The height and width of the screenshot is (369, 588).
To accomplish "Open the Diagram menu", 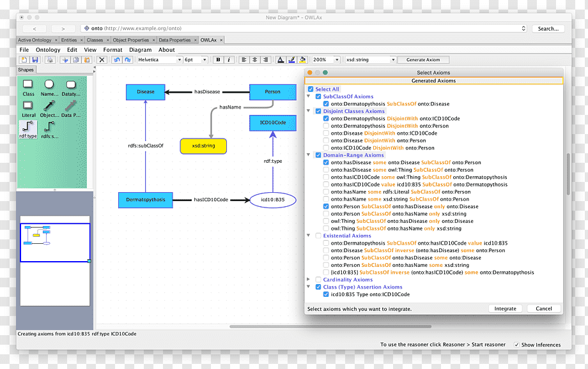I will [x=140, y=50].
